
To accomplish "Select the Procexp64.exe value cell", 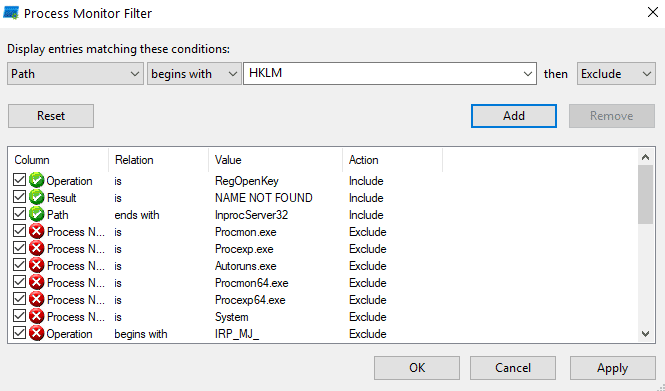I will [x=250, y=300].
